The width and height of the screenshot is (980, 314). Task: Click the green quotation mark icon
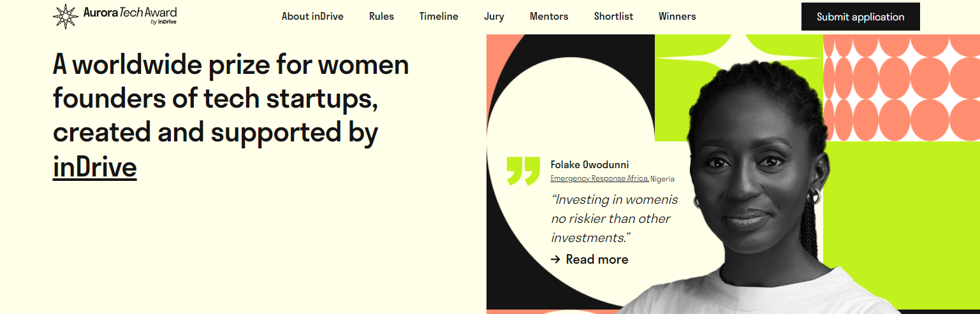[523, 171]
